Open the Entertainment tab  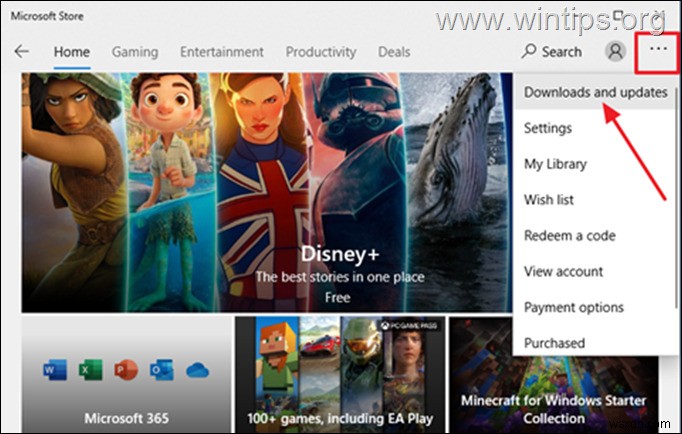coord(222,51)
